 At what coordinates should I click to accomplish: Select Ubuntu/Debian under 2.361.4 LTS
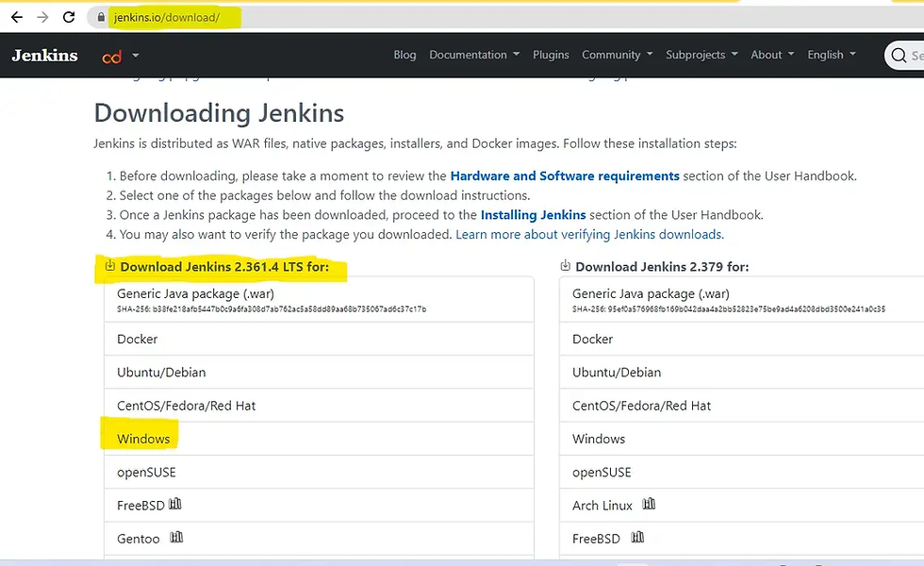(319, 372)
